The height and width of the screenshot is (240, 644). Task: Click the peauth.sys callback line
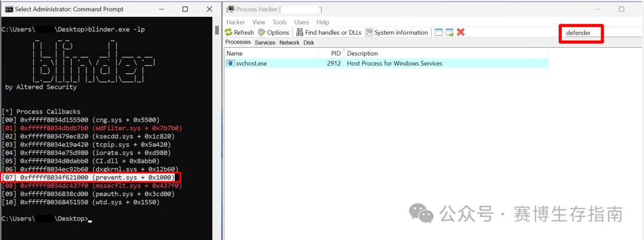click(88, 194)
